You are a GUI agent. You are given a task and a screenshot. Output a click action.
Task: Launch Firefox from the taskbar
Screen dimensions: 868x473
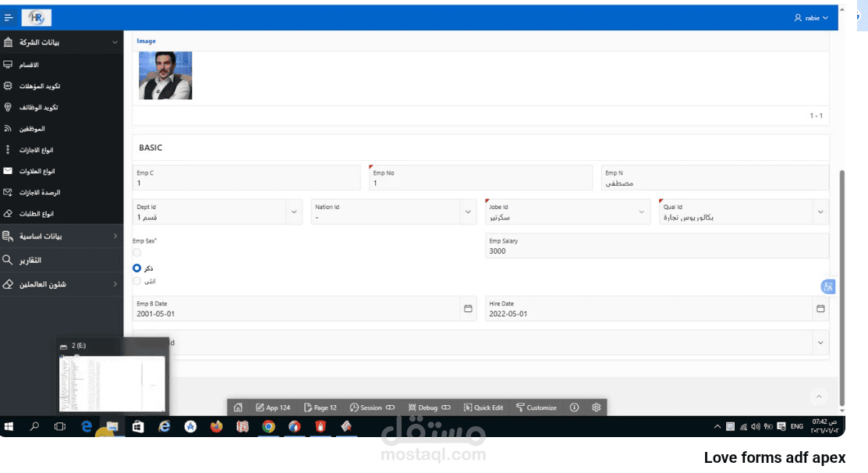(217, 426)
